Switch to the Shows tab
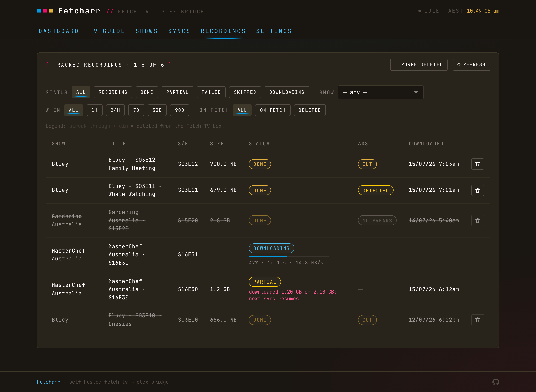This screenshot has height=392, width=536. click(147, 31)
